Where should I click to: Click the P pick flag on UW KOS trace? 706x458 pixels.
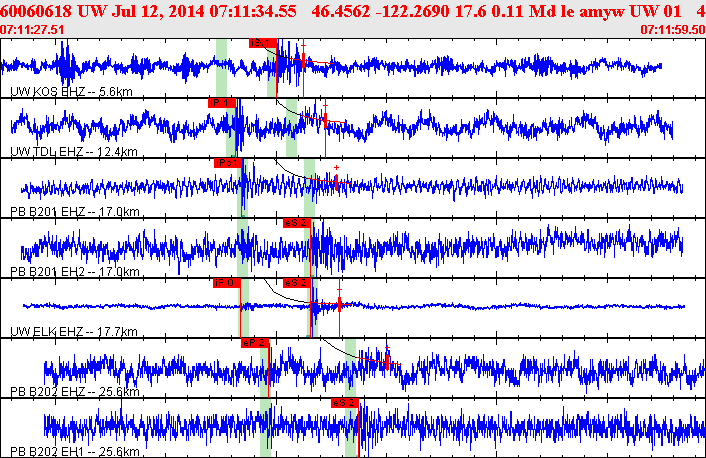point(262,42)
